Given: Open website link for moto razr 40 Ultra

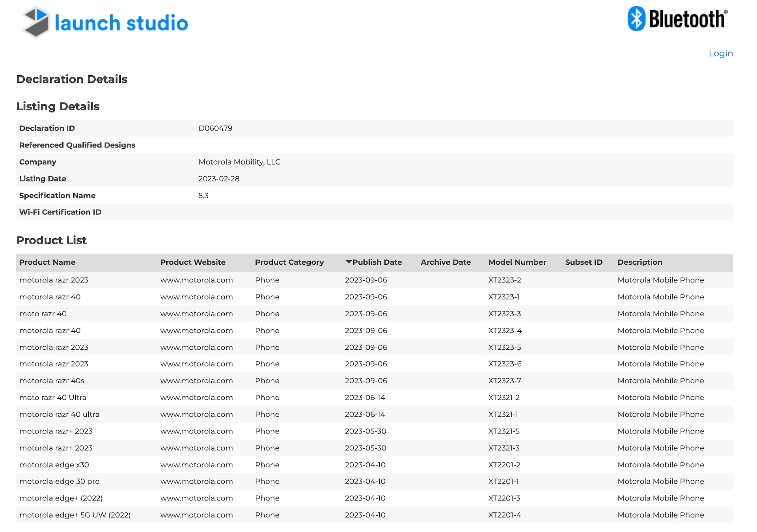Looking at the screenshot, I should [196, 398].
